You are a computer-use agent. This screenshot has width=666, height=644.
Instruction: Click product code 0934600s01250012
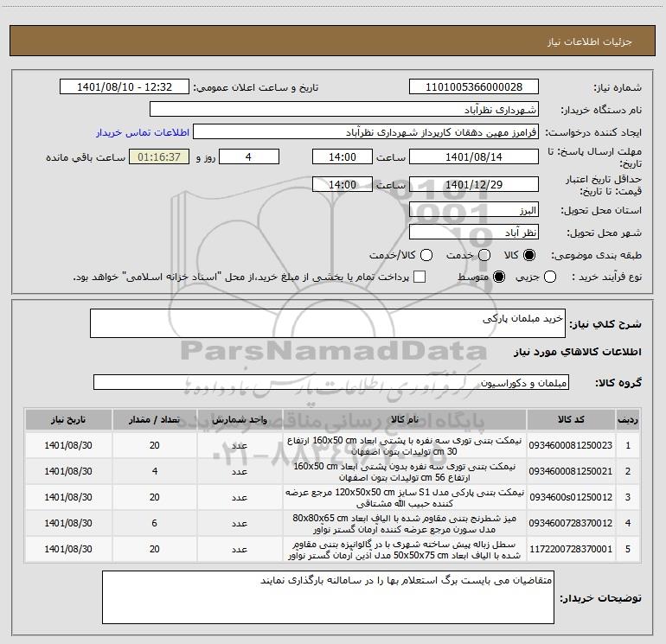[571, 497]
